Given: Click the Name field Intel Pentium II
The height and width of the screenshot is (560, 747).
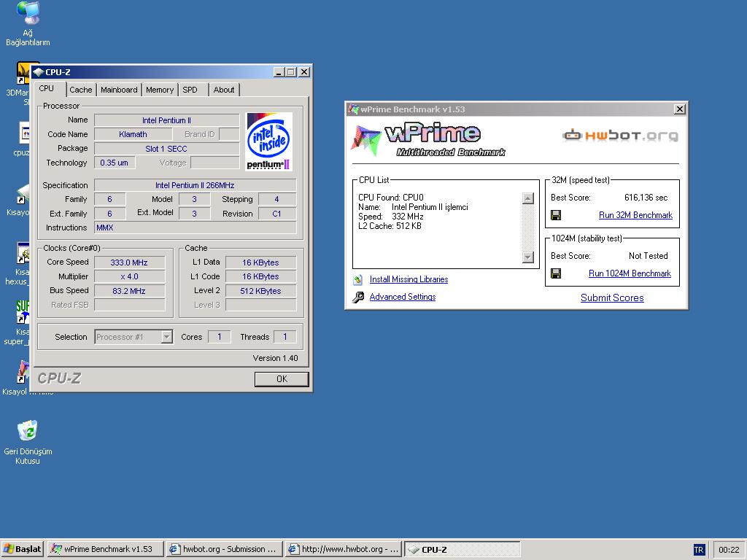Looking at the screenshot, I should 167,120.
